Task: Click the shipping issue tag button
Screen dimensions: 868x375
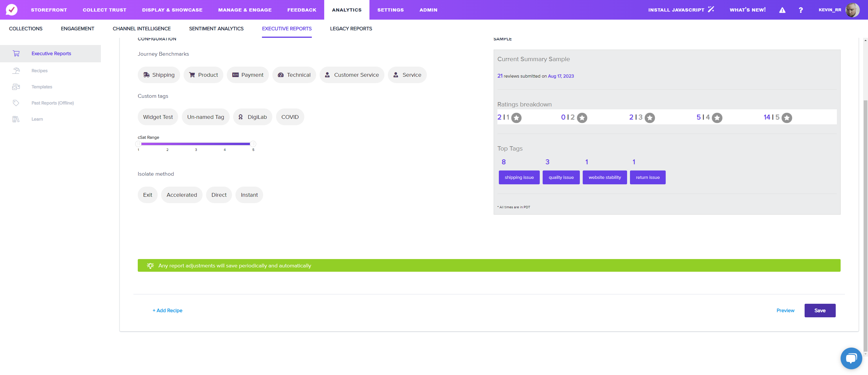Action: (519, 177)
